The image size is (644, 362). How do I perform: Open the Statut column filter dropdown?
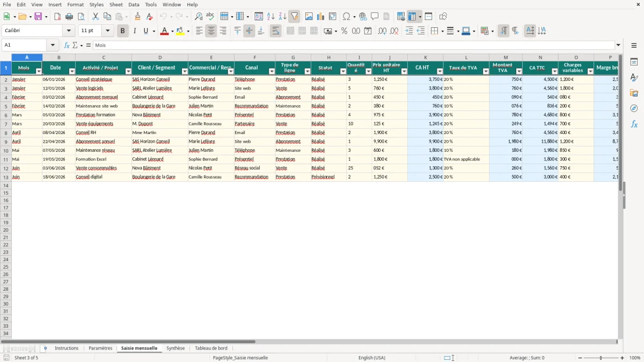point(343,71)
